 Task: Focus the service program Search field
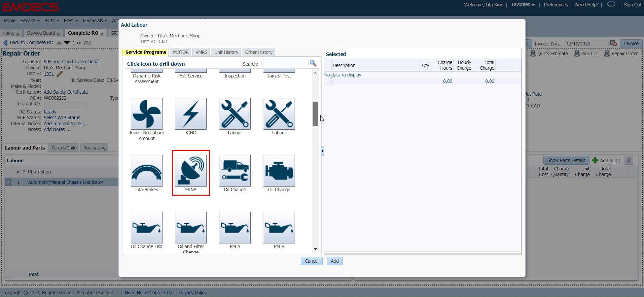(x=285, y=64)
